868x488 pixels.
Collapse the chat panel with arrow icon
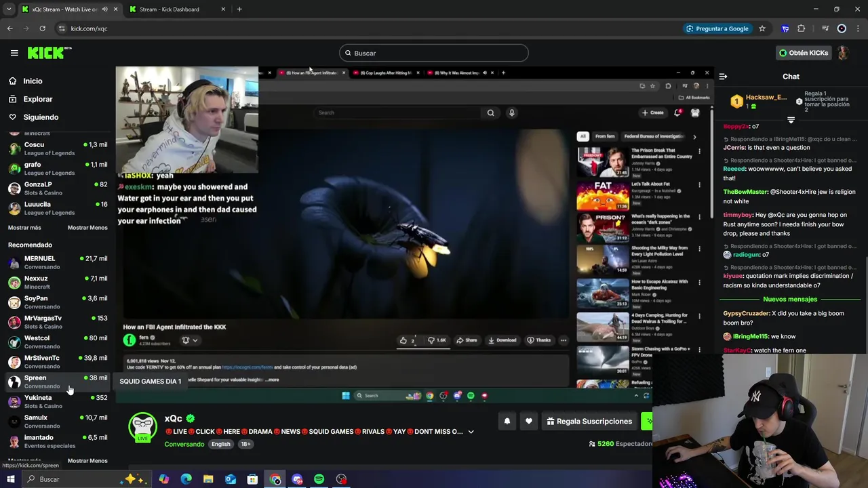pos(723,77)
